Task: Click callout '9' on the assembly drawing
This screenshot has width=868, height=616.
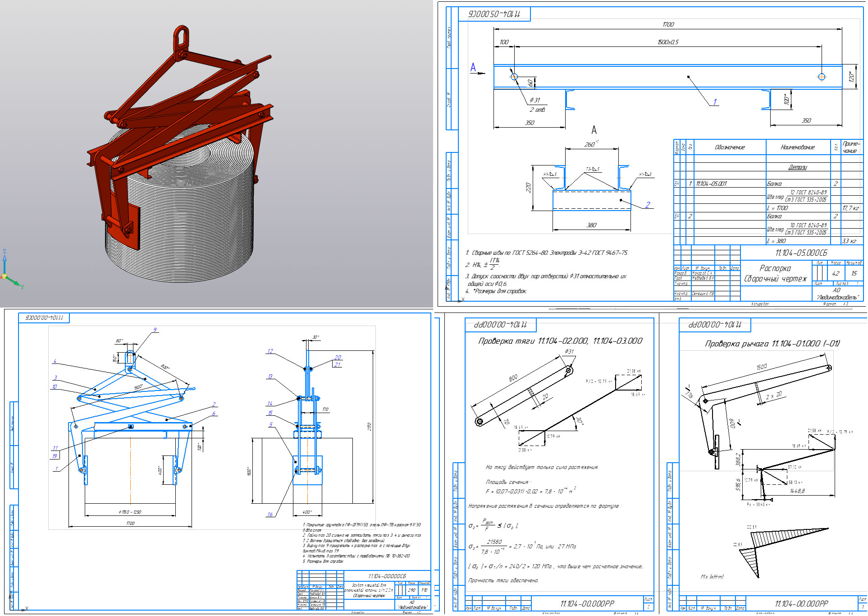Action: click(x=155, y=330)
